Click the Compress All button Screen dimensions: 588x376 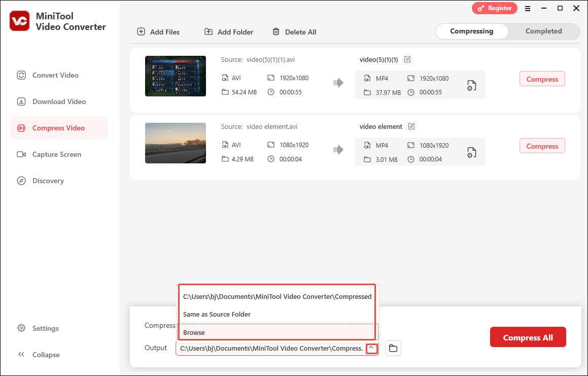coord(528,337)
